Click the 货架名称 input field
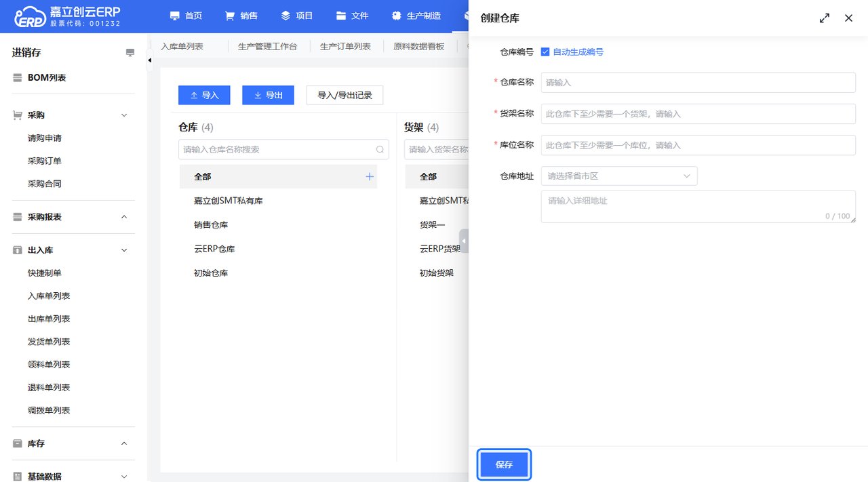 698,114
